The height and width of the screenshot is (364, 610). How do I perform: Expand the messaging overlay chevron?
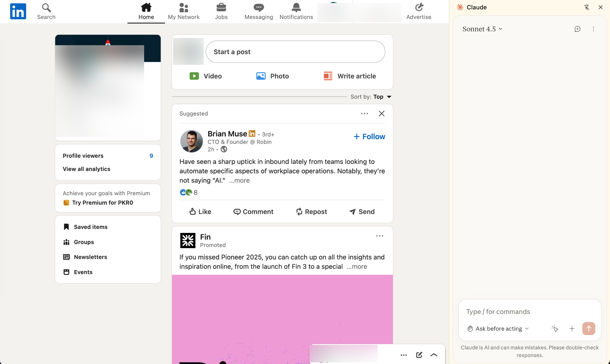(434, 355)
